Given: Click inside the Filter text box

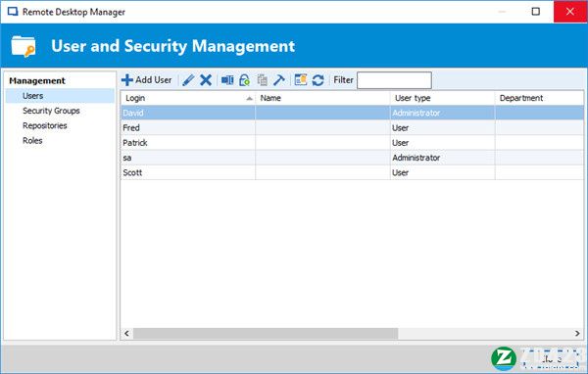Looking at the screenshot, I should 394,80.
